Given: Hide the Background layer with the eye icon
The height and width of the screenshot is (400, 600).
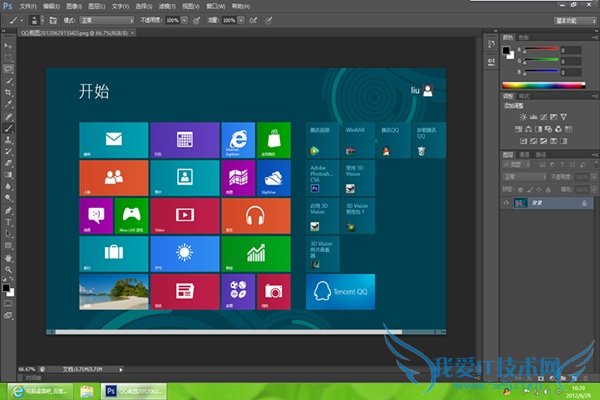Looking at the screenshot, I should (x=506, y=203).
